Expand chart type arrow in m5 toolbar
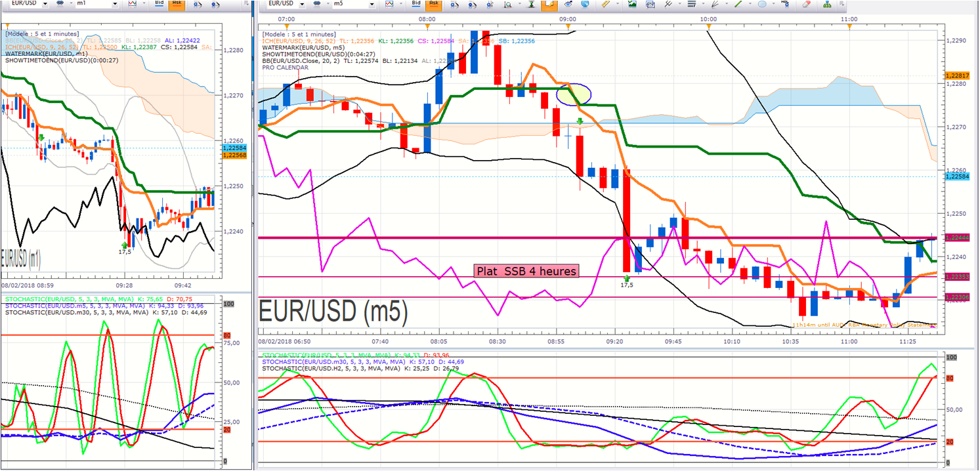The image size is (980, 471). pos(401,4)
